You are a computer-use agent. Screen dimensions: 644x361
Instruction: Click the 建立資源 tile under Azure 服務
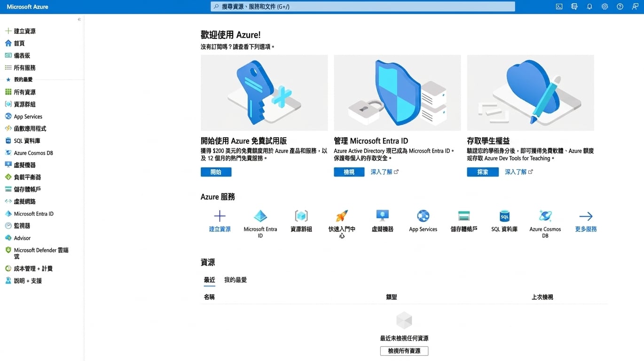click(x=220, y=221)
